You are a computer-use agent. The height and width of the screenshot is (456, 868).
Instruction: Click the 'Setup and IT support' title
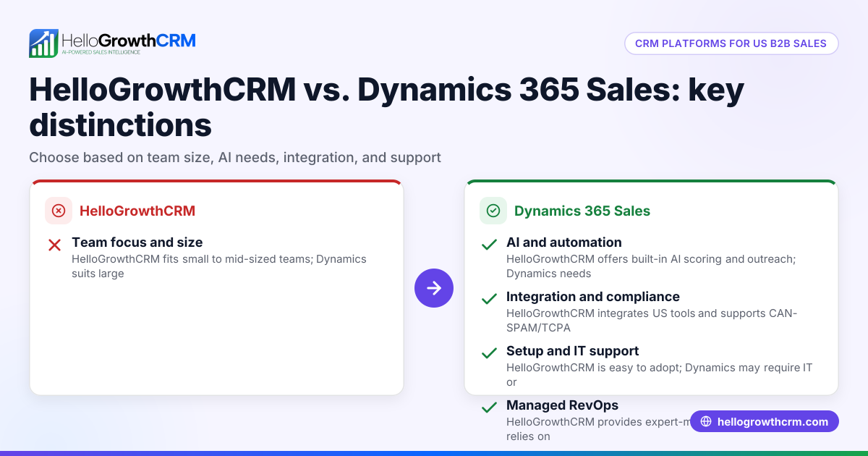click(x=572, y=351)
